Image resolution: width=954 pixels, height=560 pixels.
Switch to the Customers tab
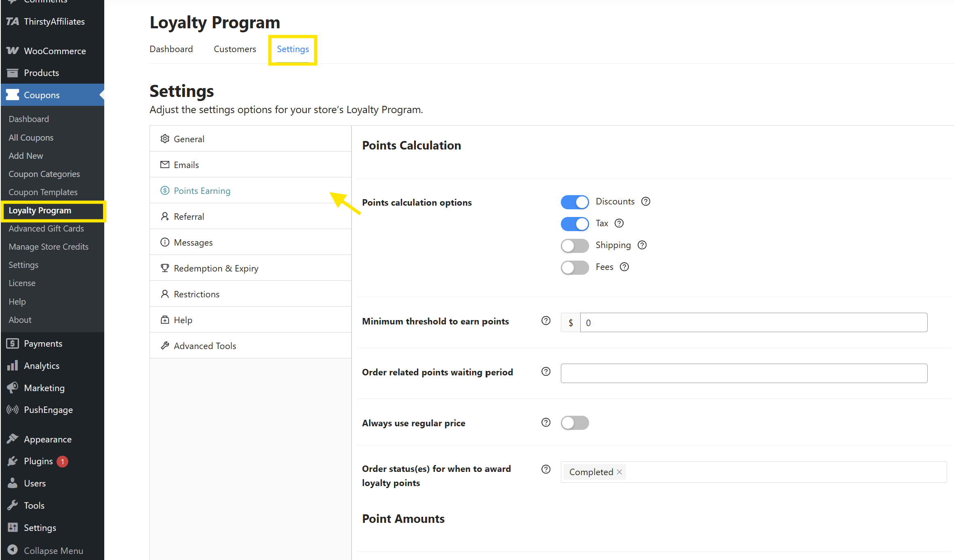click(x=235, y=49)
